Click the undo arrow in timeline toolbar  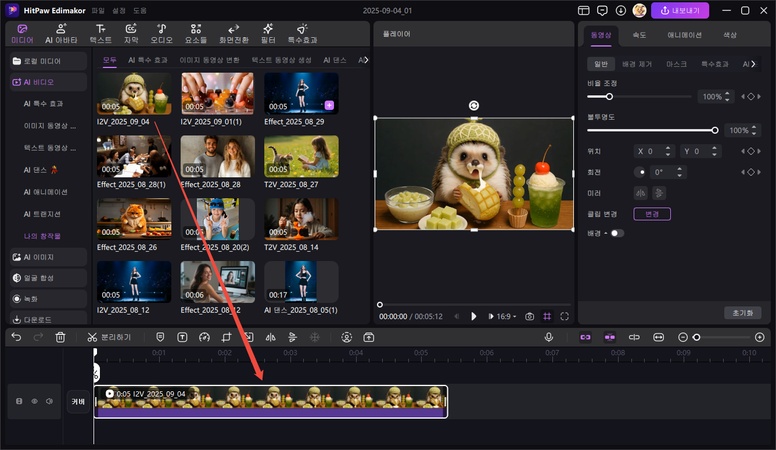(x=16, y=337)
